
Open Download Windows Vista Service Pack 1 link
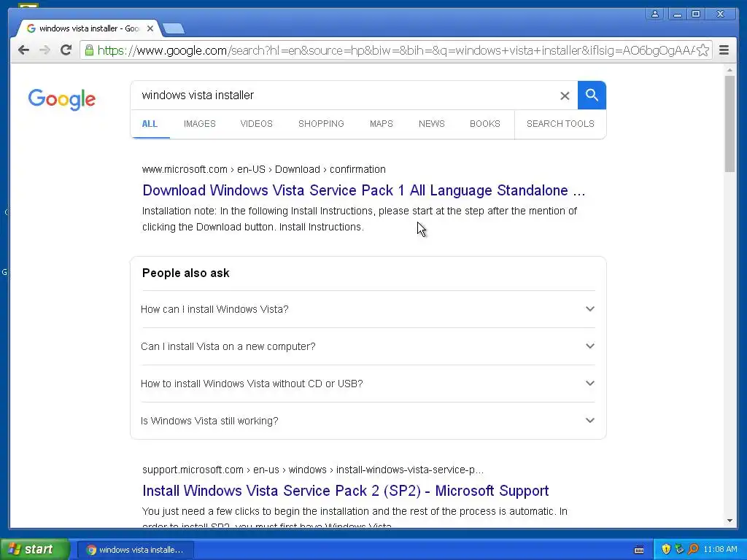point(363,190)
